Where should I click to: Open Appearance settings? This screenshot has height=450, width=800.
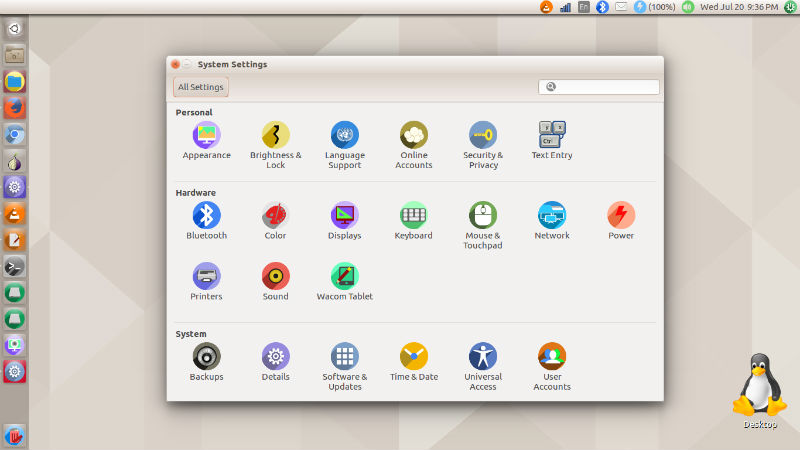[x=207, y=141]
